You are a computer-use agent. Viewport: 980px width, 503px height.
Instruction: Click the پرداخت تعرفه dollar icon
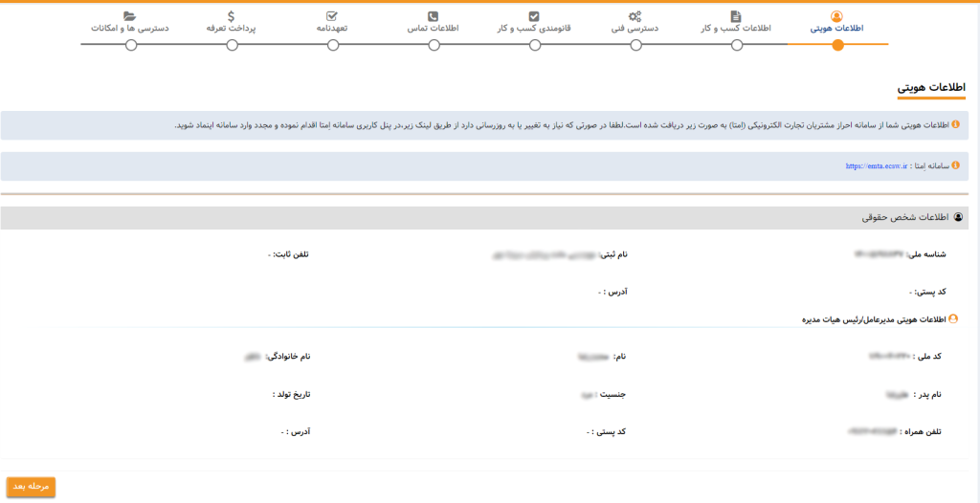click(x=232, y=16)
